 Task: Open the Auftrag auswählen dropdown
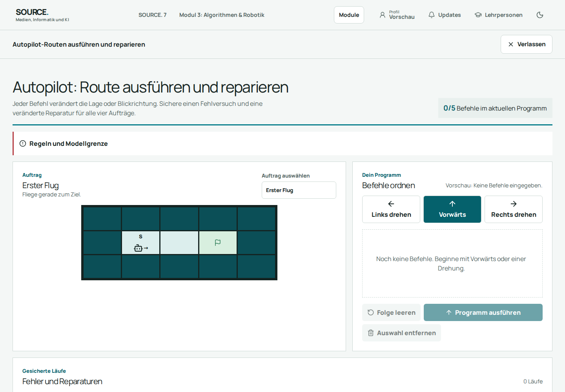[299, 190]
